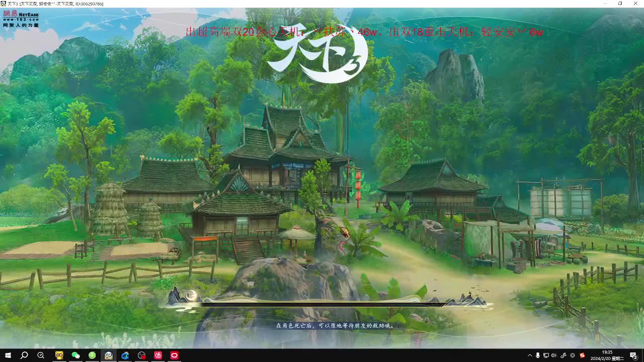
Task: Open Sogou input method tray icon
Action: 582,355
